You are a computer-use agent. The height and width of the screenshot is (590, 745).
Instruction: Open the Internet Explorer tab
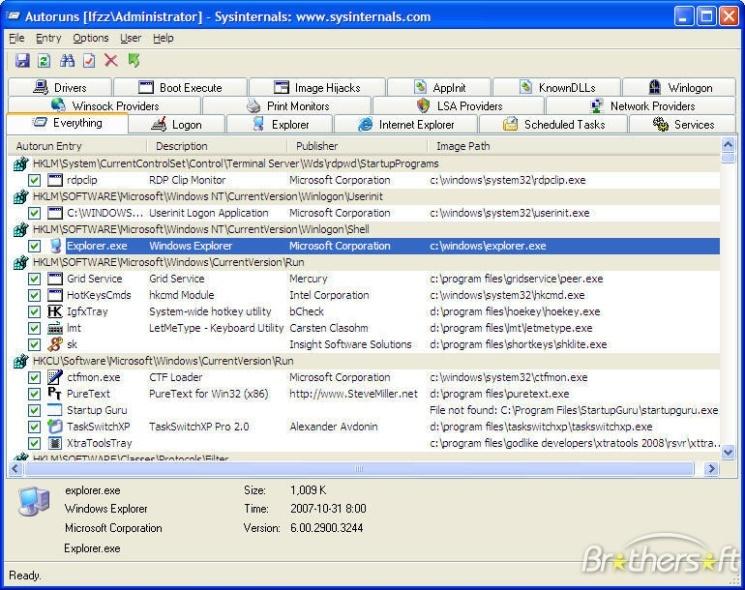406,124
